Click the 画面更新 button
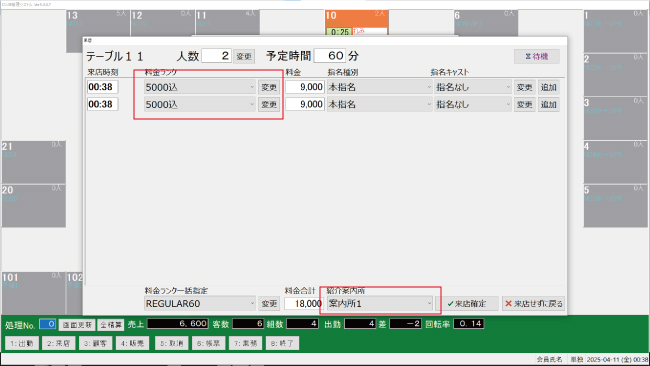 point(77,325)
